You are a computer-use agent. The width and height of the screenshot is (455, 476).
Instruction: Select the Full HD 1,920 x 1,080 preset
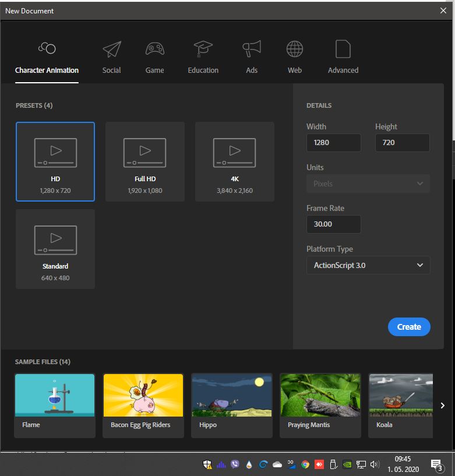[145, 161]
